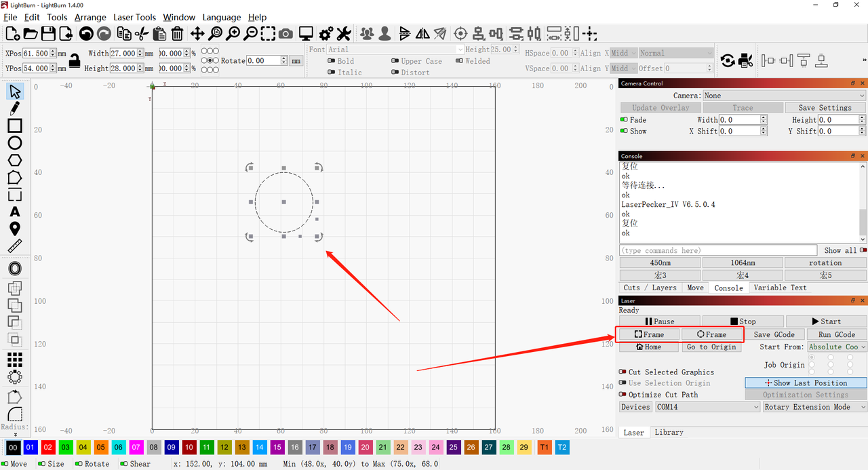The width and height of the screenshot is (868, 470).
Task: Toggle the Optimize Cut Path switch
Action: tap(623, 395)
